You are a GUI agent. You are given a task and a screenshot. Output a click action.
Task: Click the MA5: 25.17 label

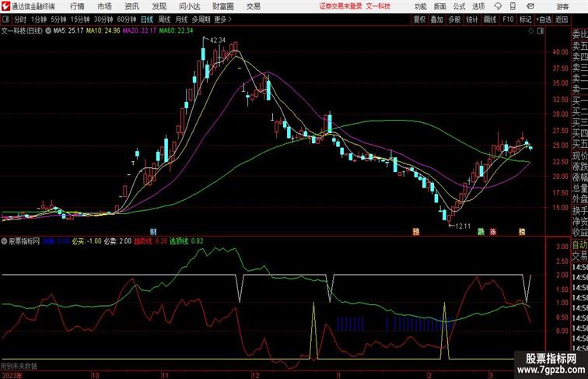click(x=68, y=31)
